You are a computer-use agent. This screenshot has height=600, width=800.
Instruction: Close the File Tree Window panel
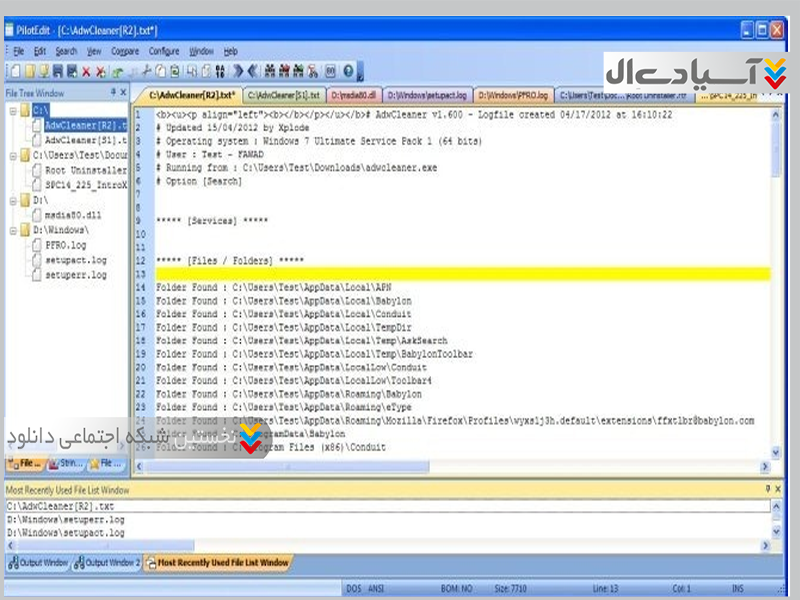click(123, 92)
